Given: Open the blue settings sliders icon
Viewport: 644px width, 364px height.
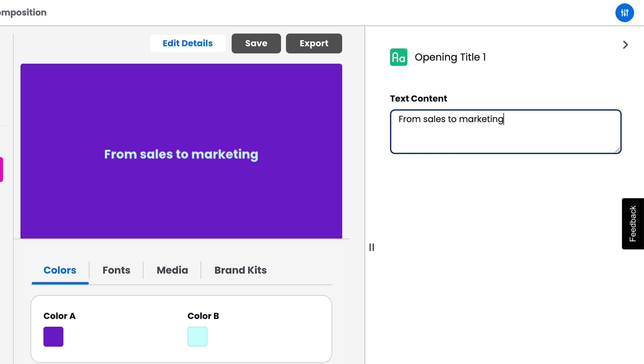Looking at the screenshot, I should click(624, 13).
